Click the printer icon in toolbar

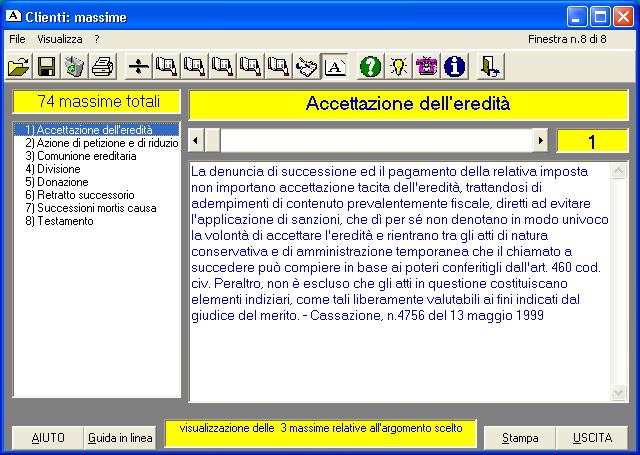point(102,67)
